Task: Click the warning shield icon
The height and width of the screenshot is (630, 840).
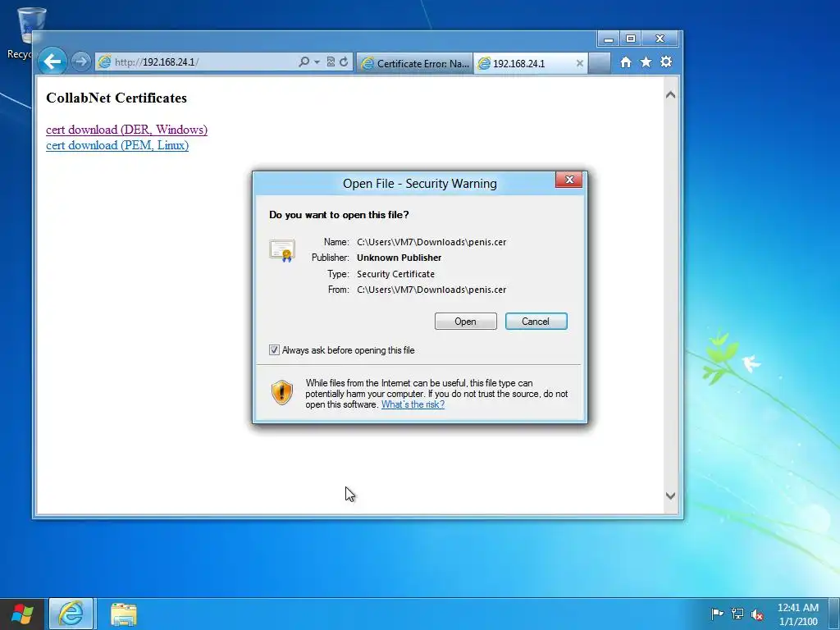Action: click(282, 393)
